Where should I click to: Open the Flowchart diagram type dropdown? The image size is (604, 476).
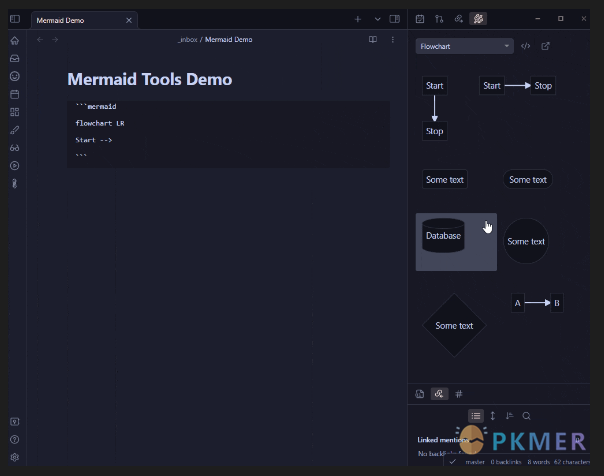(x=465, y=46)
